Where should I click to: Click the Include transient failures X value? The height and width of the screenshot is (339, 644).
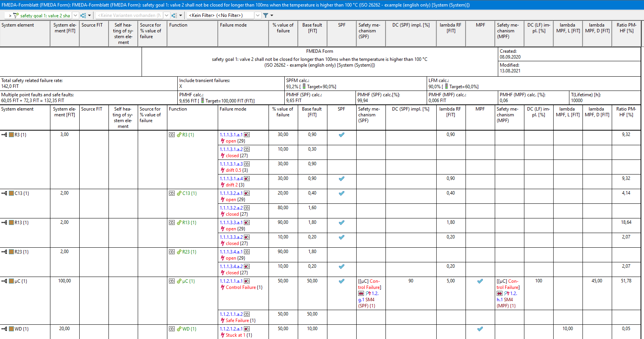[x=180, y=86]
